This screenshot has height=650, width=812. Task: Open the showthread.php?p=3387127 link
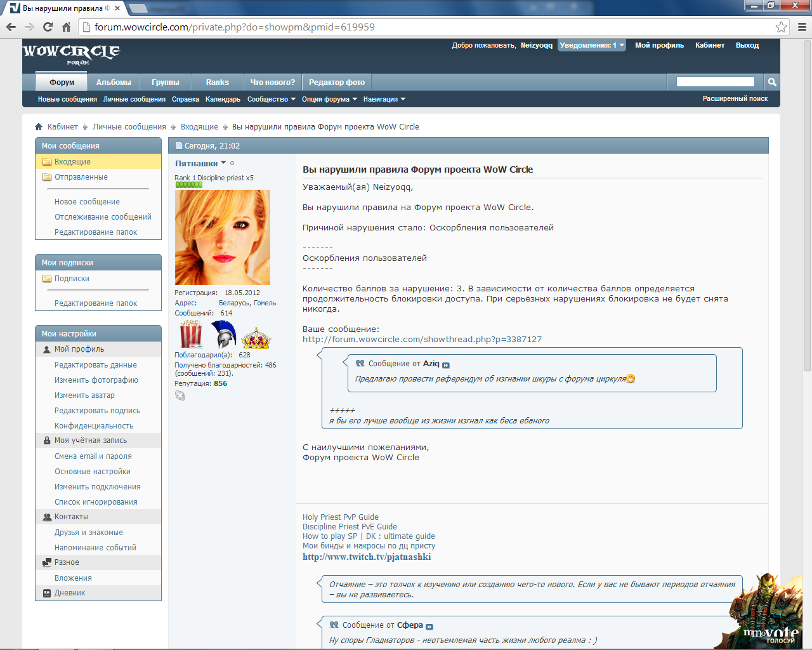[x=422, y=340]
